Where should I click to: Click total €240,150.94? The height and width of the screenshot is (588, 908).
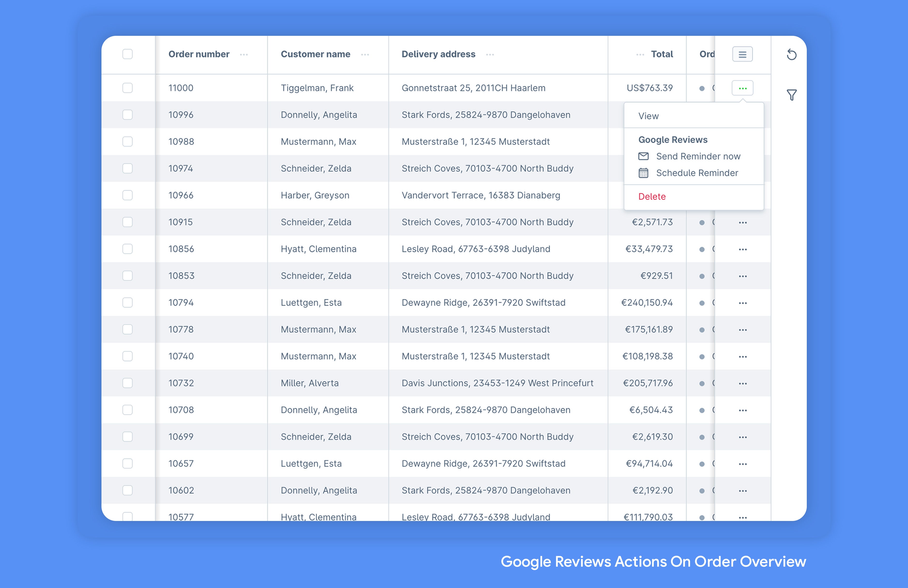point(647,303)
